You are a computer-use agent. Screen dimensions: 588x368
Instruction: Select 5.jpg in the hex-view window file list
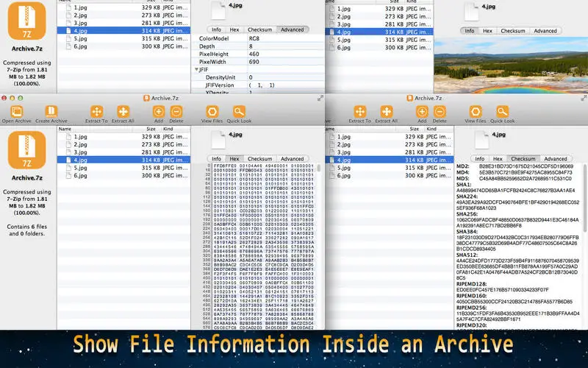(x=123, y=168)
